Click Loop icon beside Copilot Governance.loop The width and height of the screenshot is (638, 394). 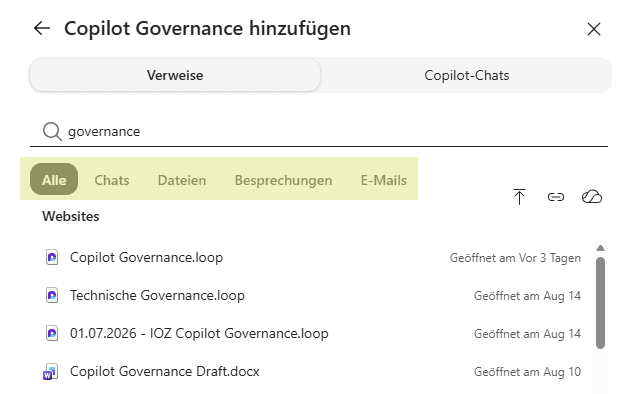click(x=52, y=257)
